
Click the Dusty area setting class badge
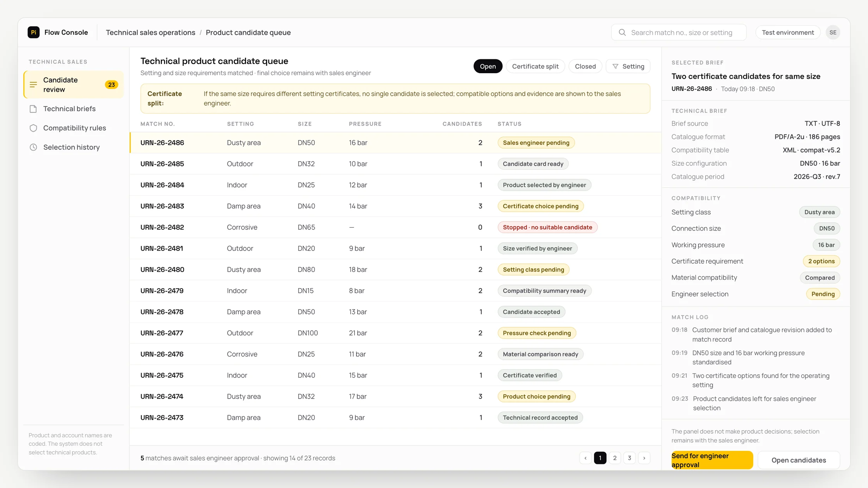click(819, 212)
